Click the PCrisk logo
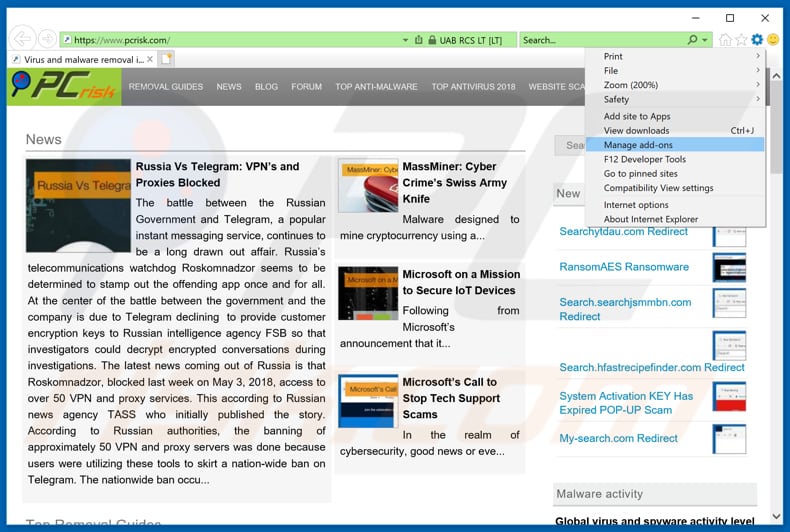This screenshot has height=532, width=790. click(x=64, y=87)
